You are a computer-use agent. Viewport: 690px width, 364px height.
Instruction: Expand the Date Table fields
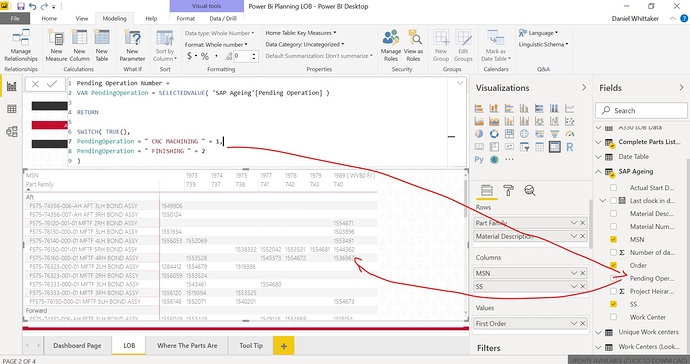click(598, 157)
